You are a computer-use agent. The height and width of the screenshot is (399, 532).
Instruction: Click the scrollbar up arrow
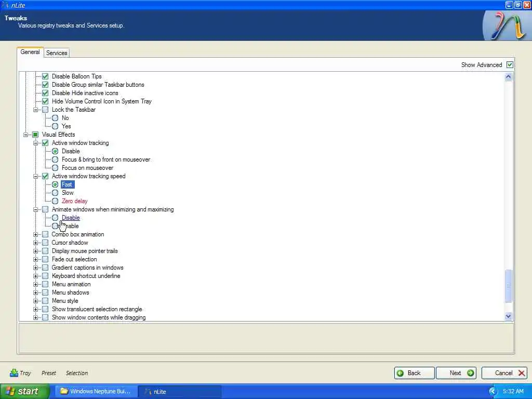coord(508,77)
